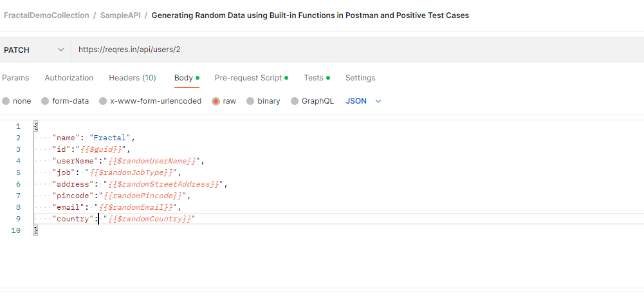This screenshot has width=644, height=296.
Task: Select the none body type radio button
Action: 6,101
